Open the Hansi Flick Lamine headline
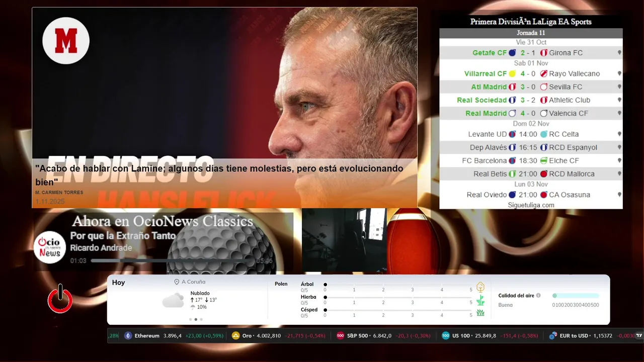The width and height of the screenshot is (644, 362). click(219, 175)
